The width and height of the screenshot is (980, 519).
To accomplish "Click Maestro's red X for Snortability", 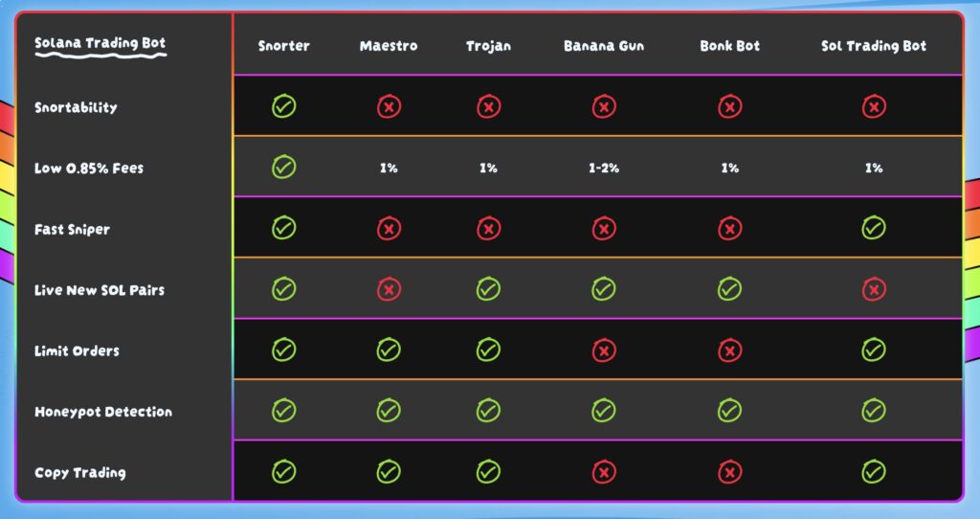I will [389, 106].
